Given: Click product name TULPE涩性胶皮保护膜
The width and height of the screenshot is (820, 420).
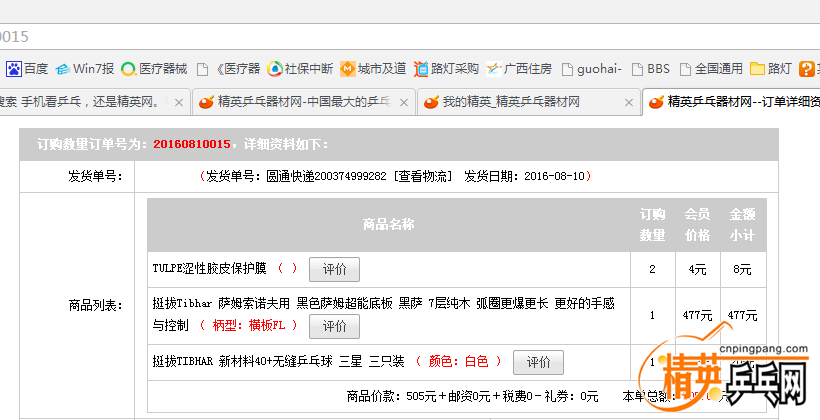Looking at the screenshot, I should pyautogui.click(x=210, y=269).
